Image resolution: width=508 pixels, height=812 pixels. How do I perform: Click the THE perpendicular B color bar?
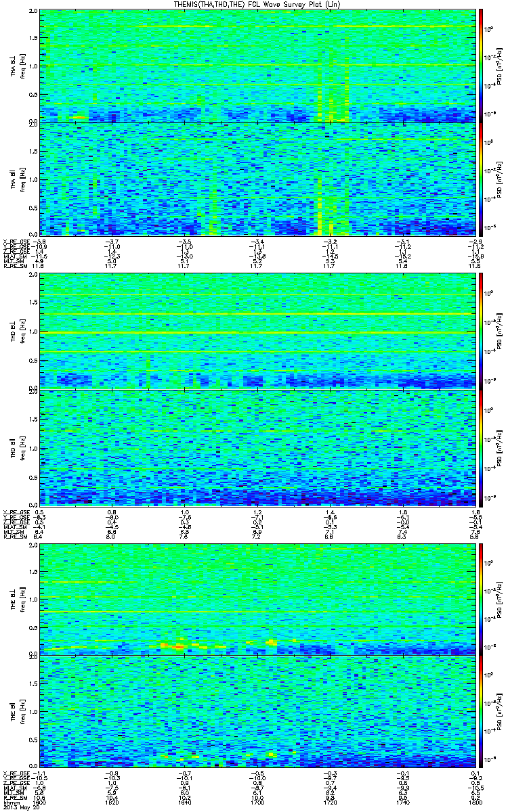point(480,598)
